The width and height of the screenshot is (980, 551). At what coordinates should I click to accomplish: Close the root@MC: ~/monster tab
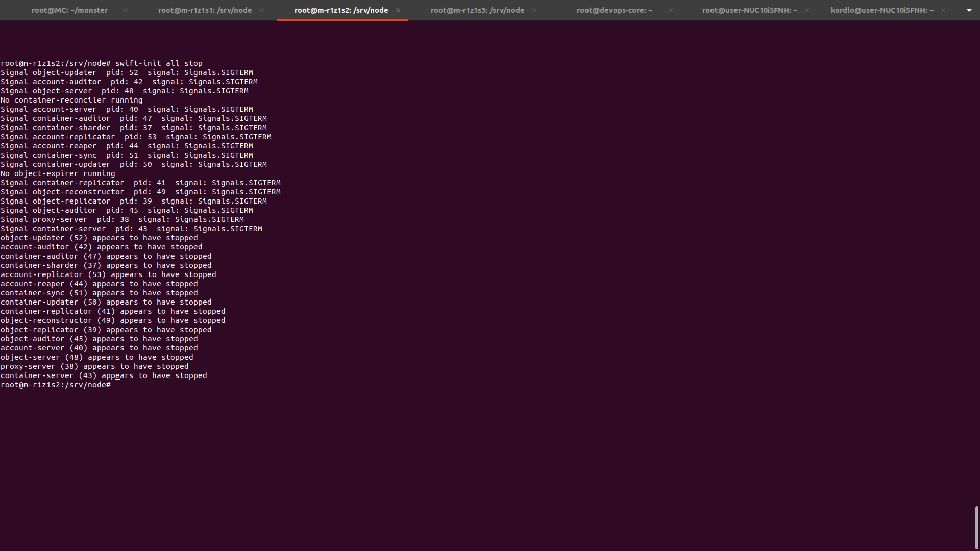coord(126,10)
